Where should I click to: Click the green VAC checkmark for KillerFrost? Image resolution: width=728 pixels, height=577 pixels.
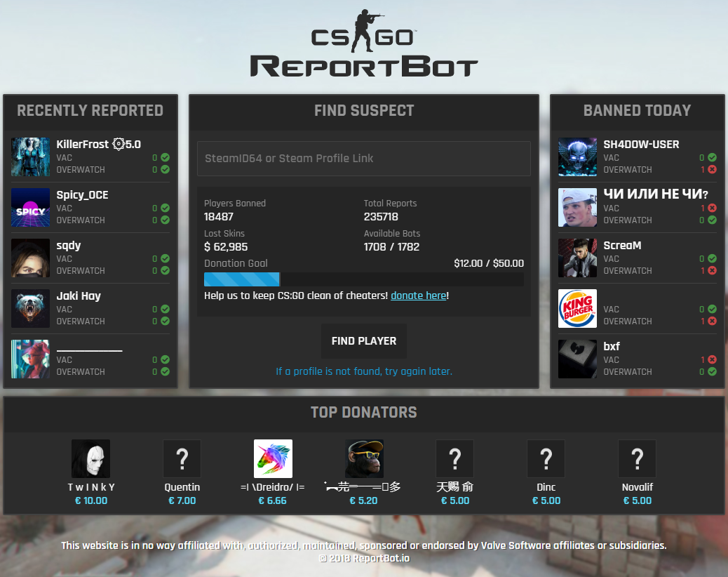(x=165, y=158)
